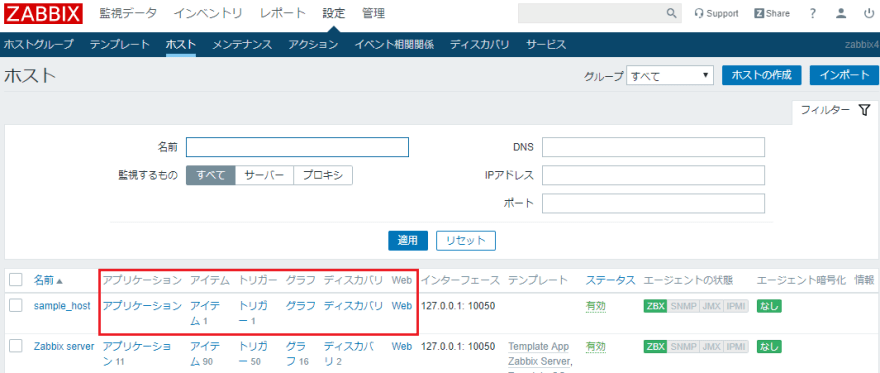Image resolution: width=880 pixels, height=373 pixels.
Task: Click the search magnifier icon
Action: 671,13
